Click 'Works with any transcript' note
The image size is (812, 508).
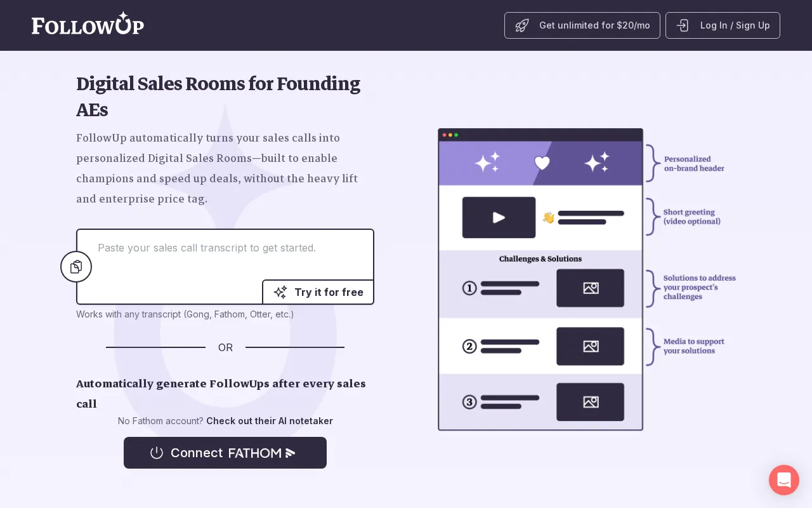point(185,314)
